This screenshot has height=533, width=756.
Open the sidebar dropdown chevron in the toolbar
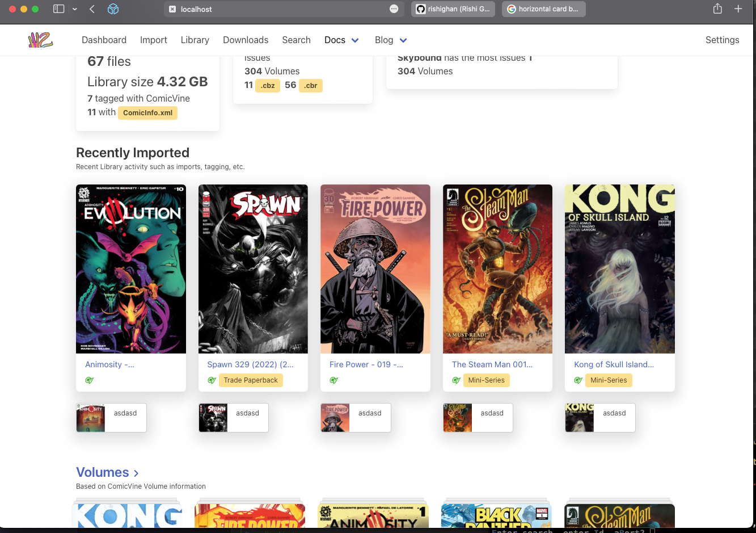pos(74,9)
